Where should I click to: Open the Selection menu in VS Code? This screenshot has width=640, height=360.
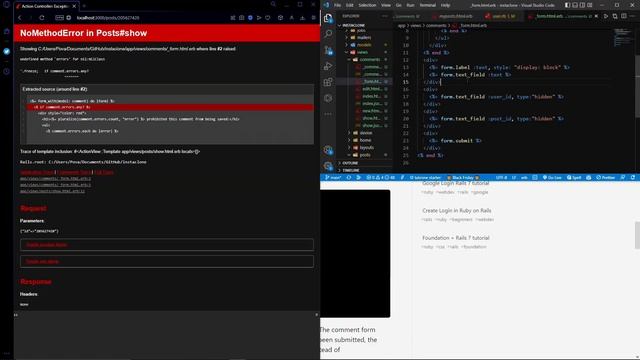367,5
